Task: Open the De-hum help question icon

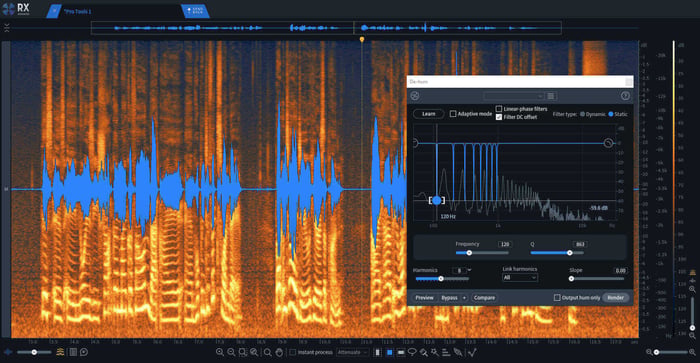Action: click(x=625, y=96)
